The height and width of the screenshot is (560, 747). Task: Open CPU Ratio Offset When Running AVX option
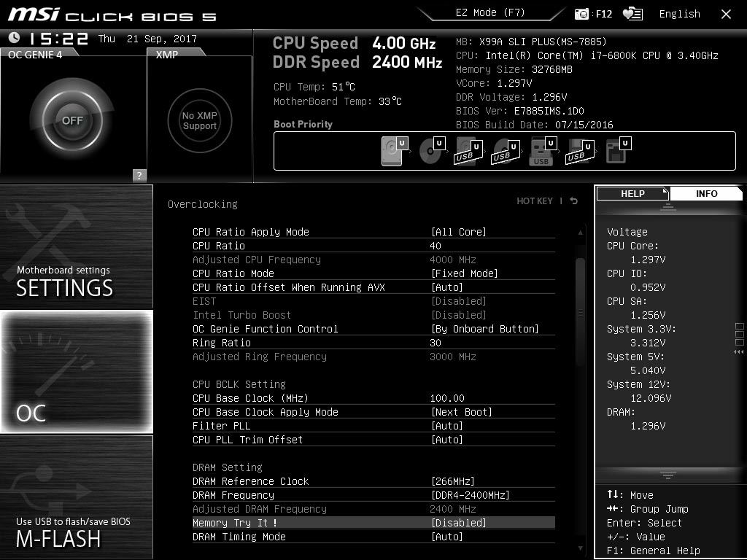[x=373, y=287]
